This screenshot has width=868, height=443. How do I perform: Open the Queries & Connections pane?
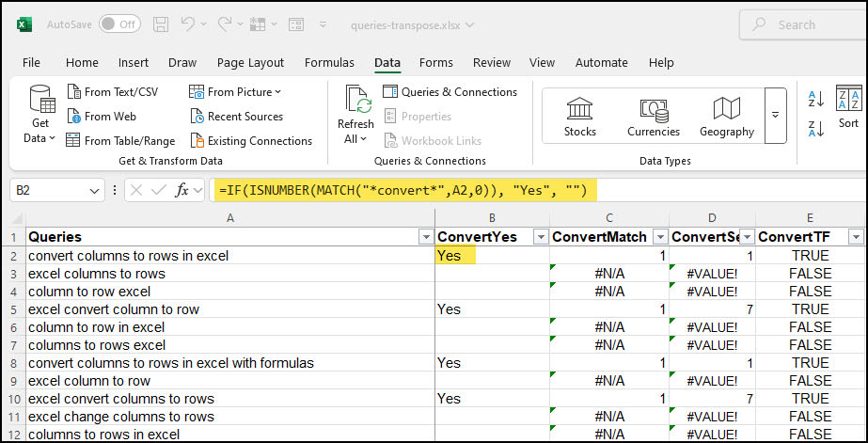pyautogui.click(x=450, y=92)
